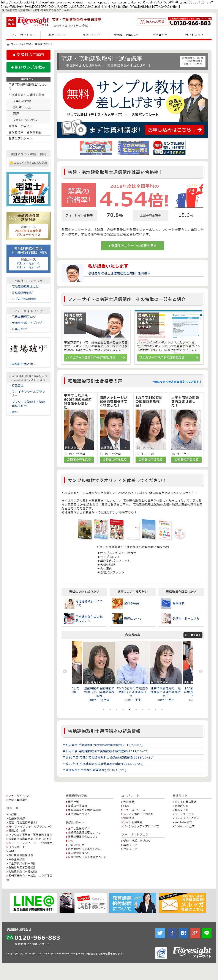Screen dimensions: 218x980
Task: Click the Foresight logo in the header
Action: 33,22
